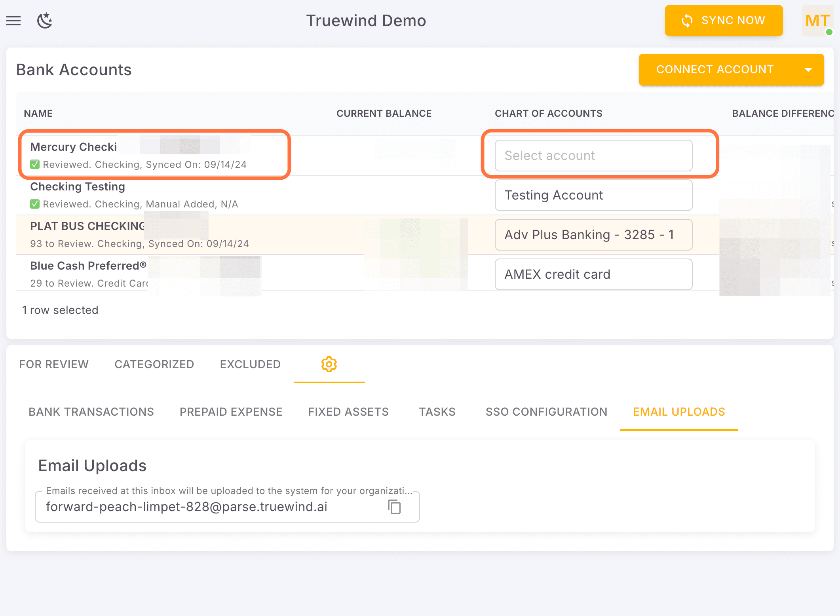The height and width of the screenshot is (616, 840).
Task: Click the SYNC NOW button
Action: coord(723,20)
